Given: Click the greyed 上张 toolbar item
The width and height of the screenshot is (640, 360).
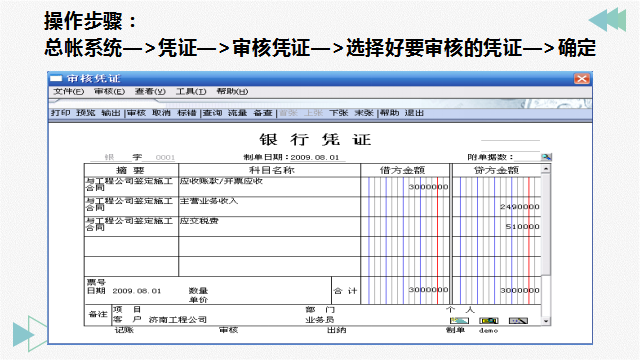Looking at the screenshot, I should pos(313,113).
